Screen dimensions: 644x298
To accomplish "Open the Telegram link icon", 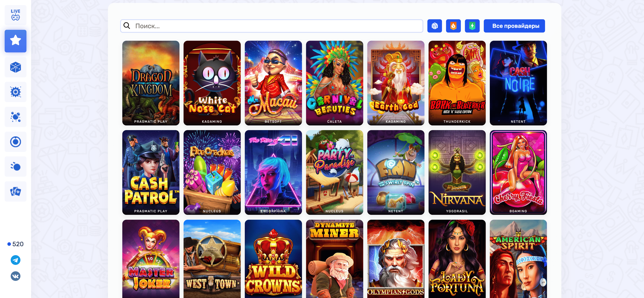I will tap(16, 260).
